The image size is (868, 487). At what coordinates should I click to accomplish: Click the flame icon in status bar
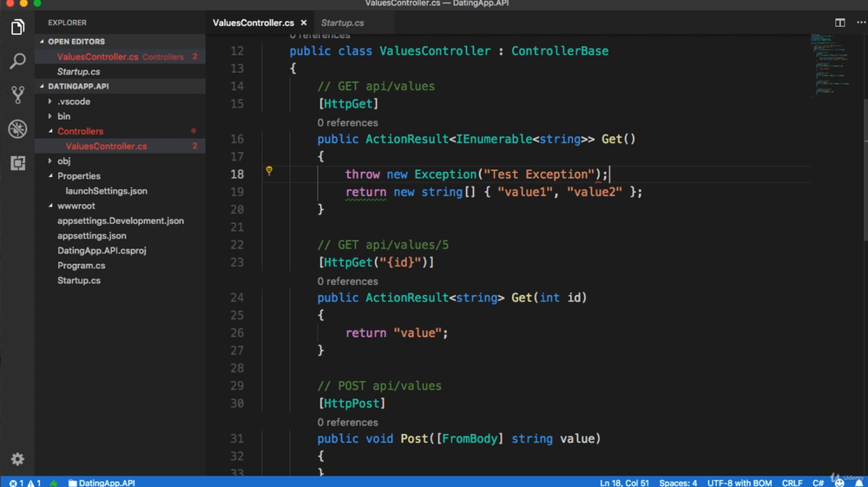[54, 483]
